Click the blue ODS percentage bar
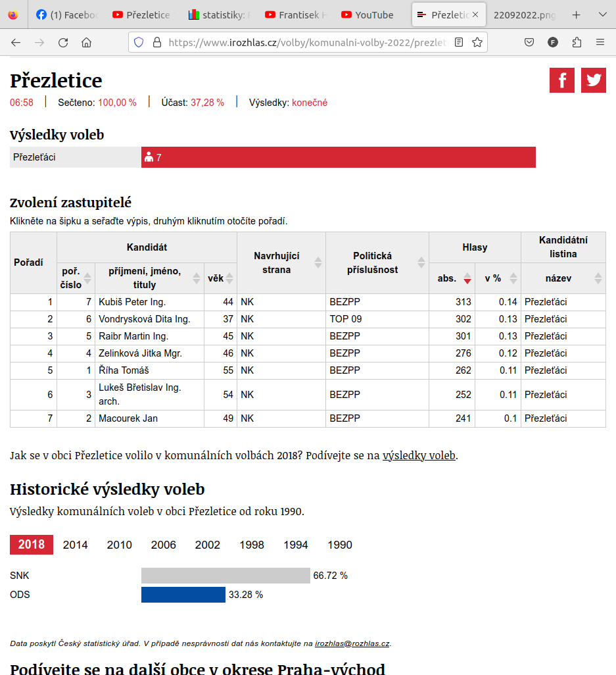The image size is (616, 675). (183, 595)
